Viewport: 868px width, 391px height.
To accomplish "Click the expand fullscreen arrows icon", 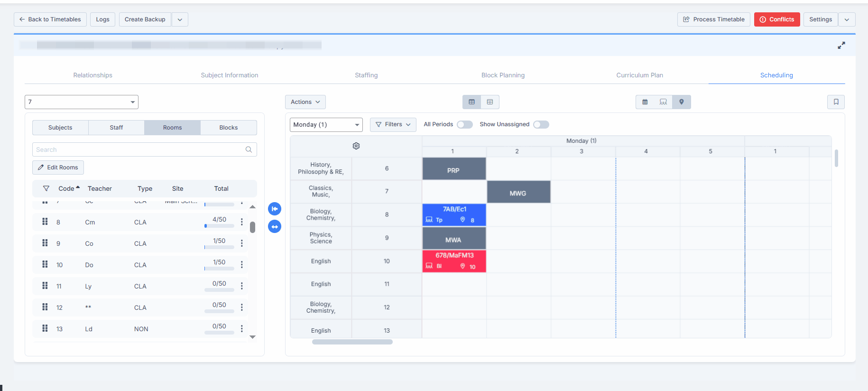I will pyautogui.click(x=841, y=46).
